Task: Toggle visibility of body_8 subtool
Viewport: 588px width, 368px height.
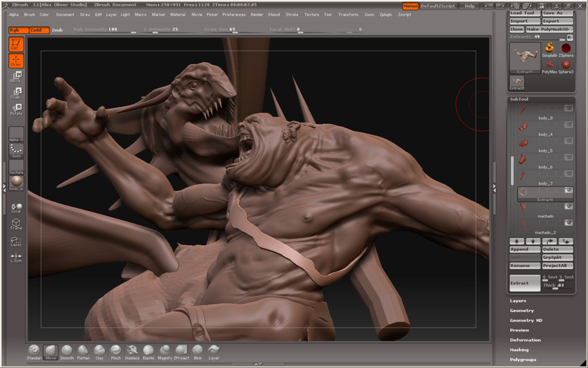Action: click(569, 108)
